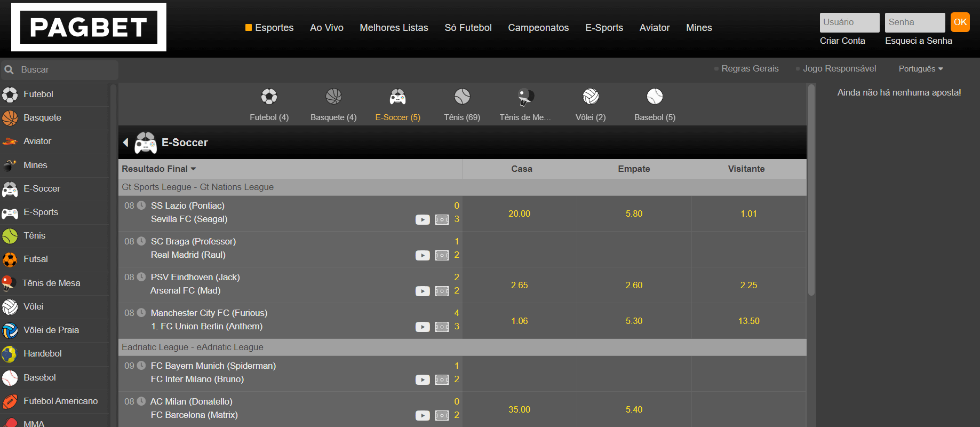The width and height of the screenshot is (980, 427).
Task: Select Vôlei de Praia icon in sidebar
Action: click(10, 330)
